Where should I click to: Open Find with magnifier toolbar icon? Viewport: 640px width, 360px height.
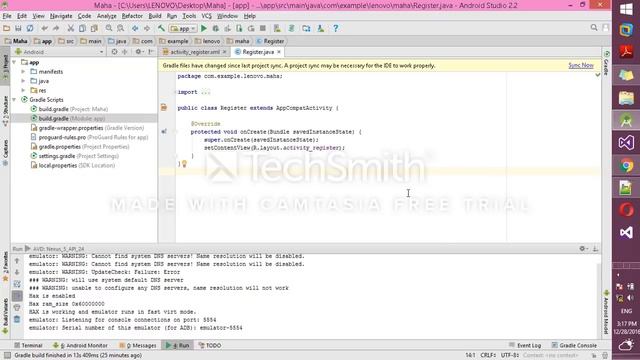(x=109, y=28)
